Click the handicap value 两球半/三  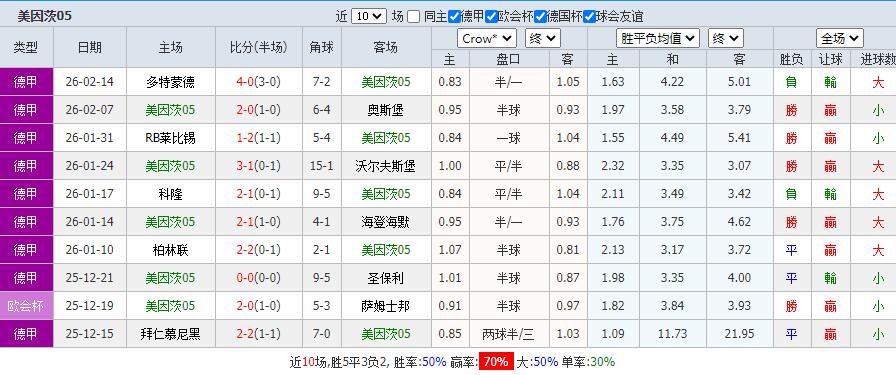click(x=509, y=334)
